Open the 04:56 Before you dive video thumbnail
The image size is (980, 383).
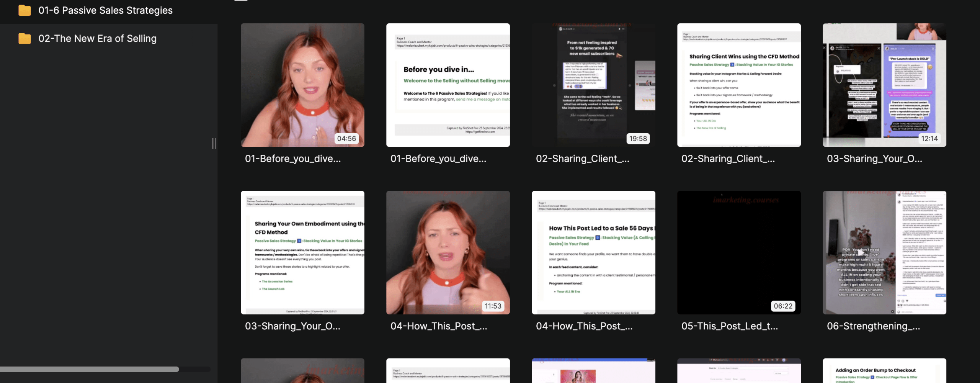(302, 85)
